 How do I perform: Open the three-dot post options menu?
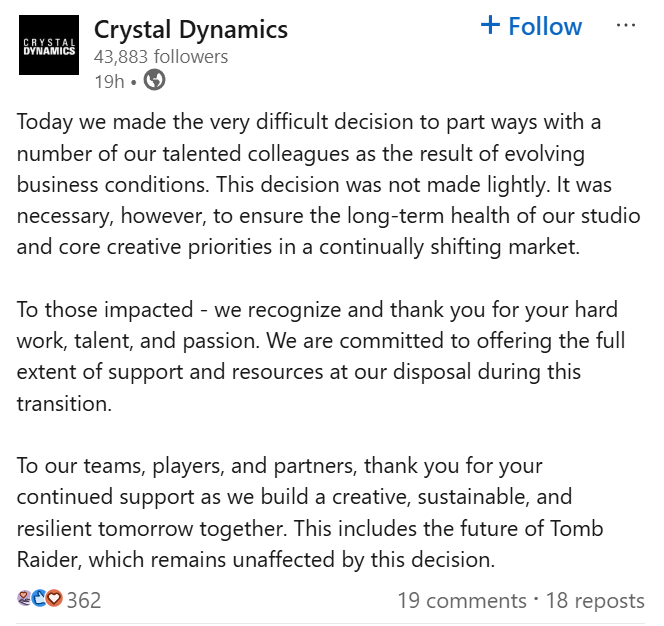[x=626, y=26]
